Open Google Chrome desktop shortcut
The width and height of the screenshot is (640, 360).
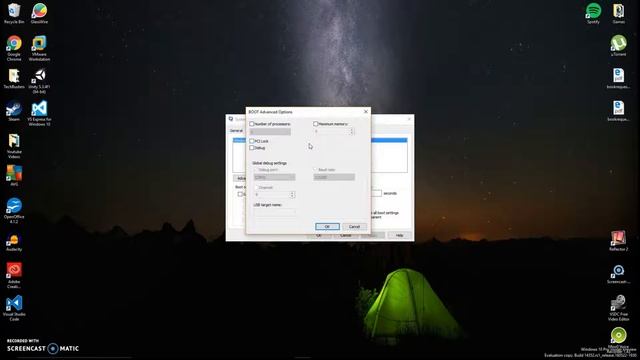click(14, 48)
